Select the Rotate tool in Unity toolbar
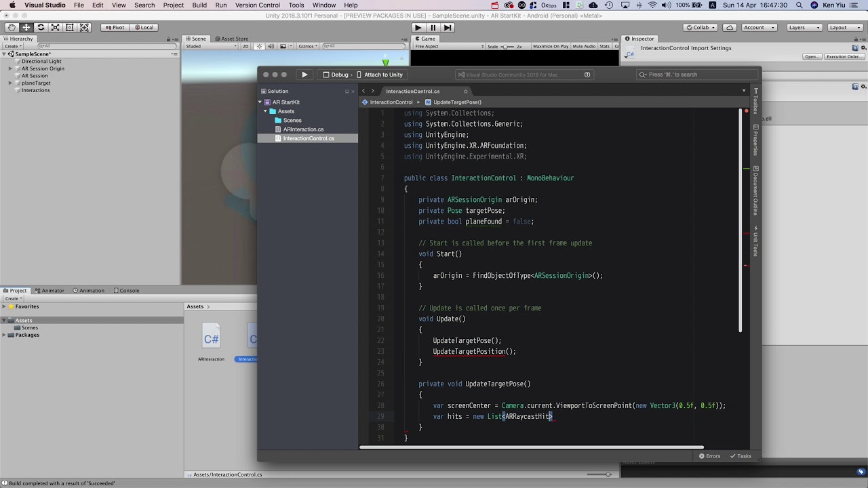 coord(41,27)
